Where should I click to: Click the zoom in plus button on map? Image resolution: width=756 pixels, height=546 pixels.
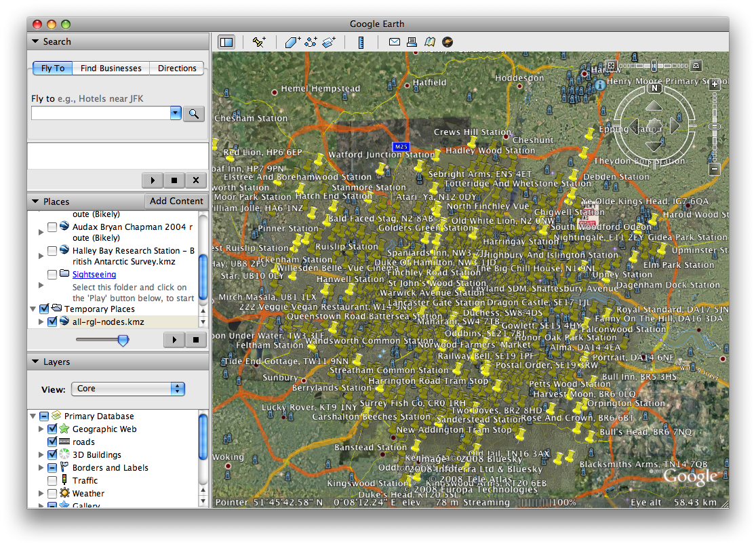(714, 84)
